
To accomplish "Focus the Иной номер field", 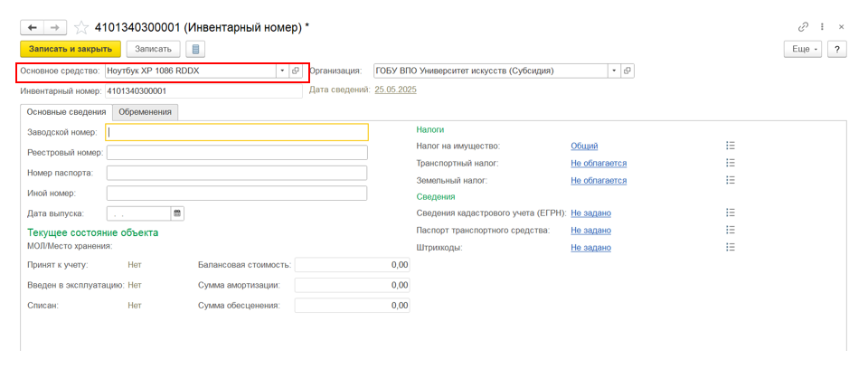I will pyautogui.click(x=237, y=194).
